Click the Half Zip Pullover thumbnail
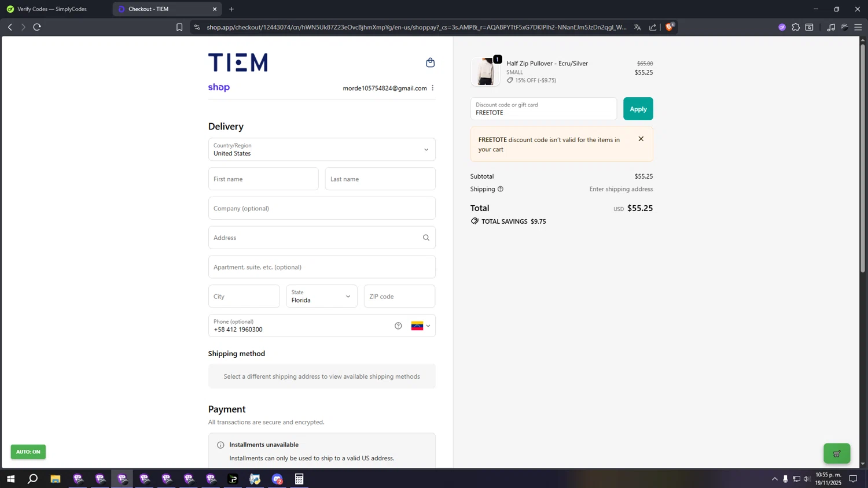868x488 pixels. coord(486,72)
